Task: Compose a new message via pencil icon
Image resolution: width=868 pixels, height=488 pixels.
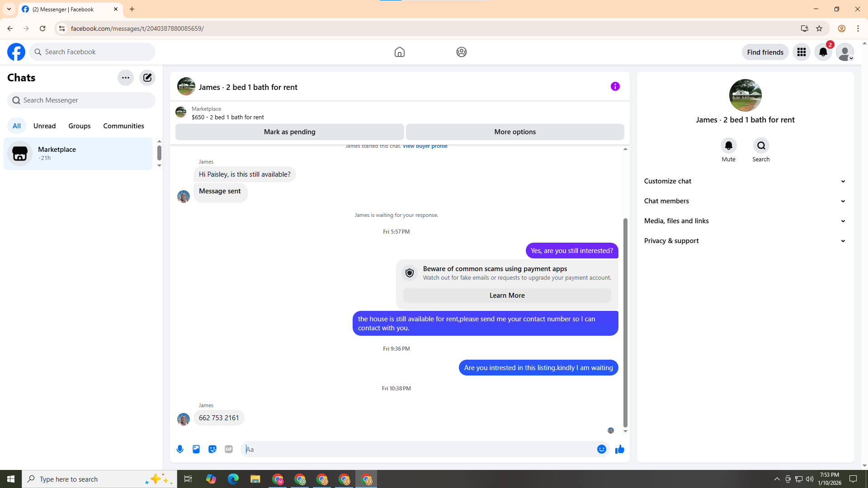Action: pos(147,78)
